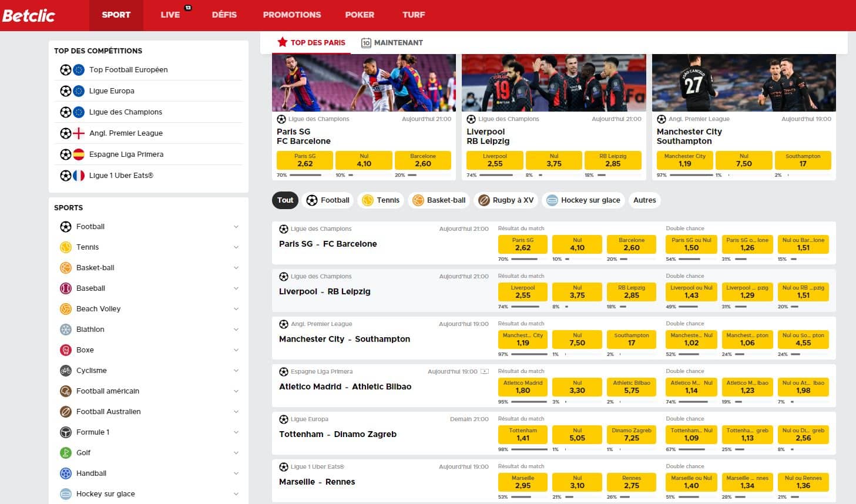Click the EU flag icon next to Ligue Europa
Viewport: 856px width, 504px height.
coord(79,91)
